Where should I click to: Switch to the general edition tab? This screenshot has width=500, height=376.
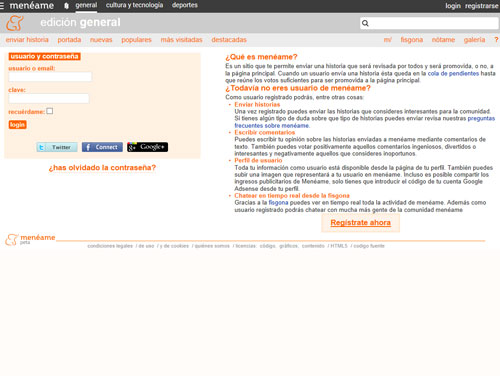point(86,5)
